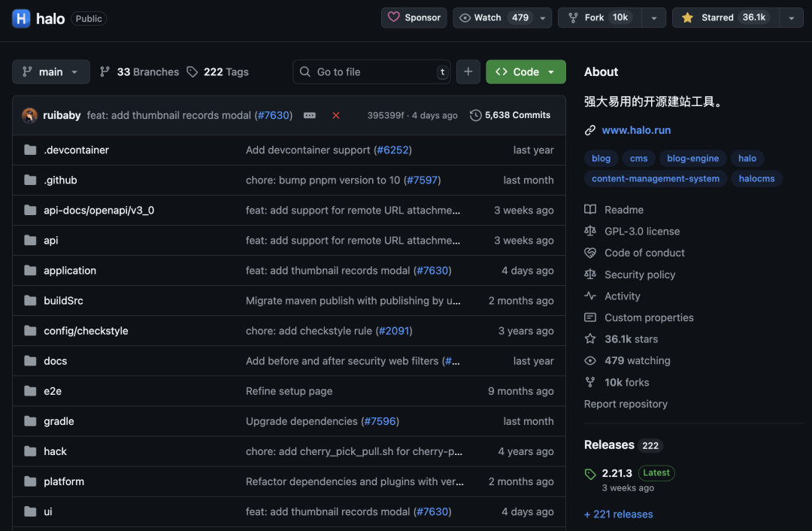Select the blog topic tag

point(601,159)
